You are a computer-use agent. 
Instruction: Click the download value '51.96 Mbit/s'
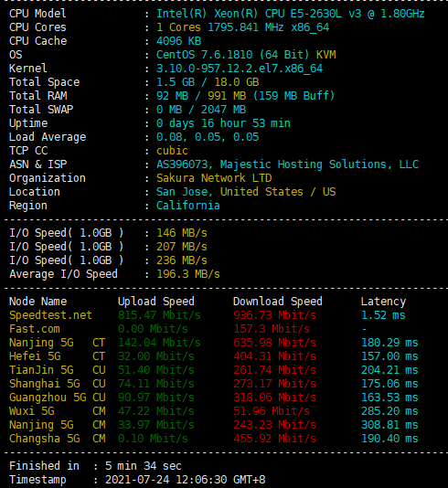pos(272,411)
